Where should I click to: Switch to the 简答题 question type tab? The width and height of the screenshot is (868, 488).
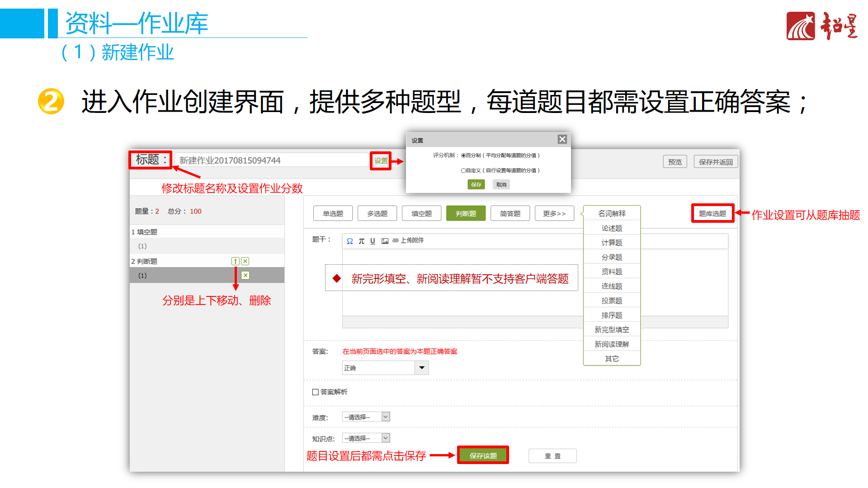(510, 213)
